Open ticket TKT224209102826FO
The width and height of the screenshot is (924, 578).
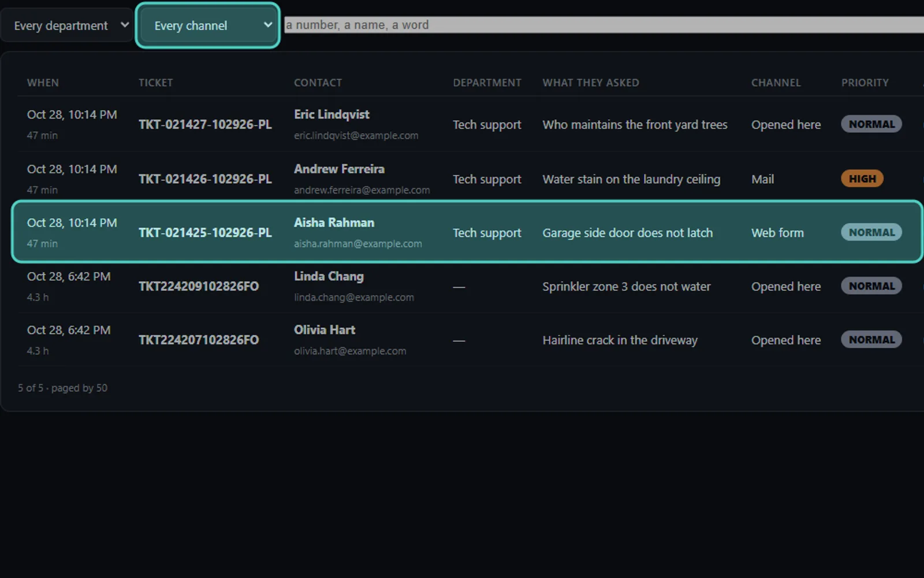click(199, 287)
